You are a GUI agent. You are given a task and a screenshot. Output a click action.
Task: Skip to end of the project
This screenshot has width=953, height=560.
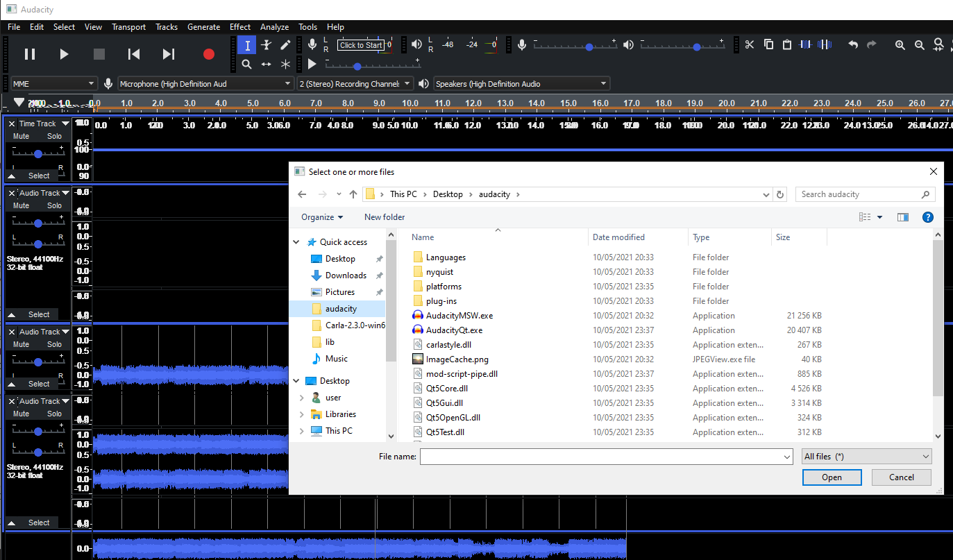coord(169,53)
